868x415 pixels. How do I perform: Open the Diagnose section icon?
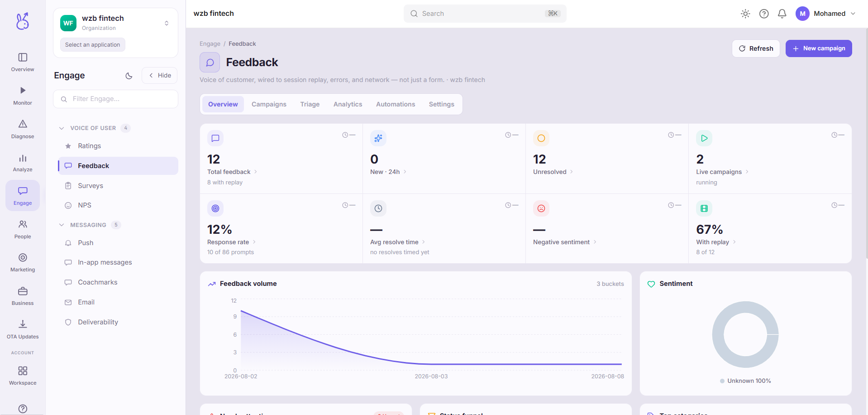pyautogui.click(x=23, y=124)
